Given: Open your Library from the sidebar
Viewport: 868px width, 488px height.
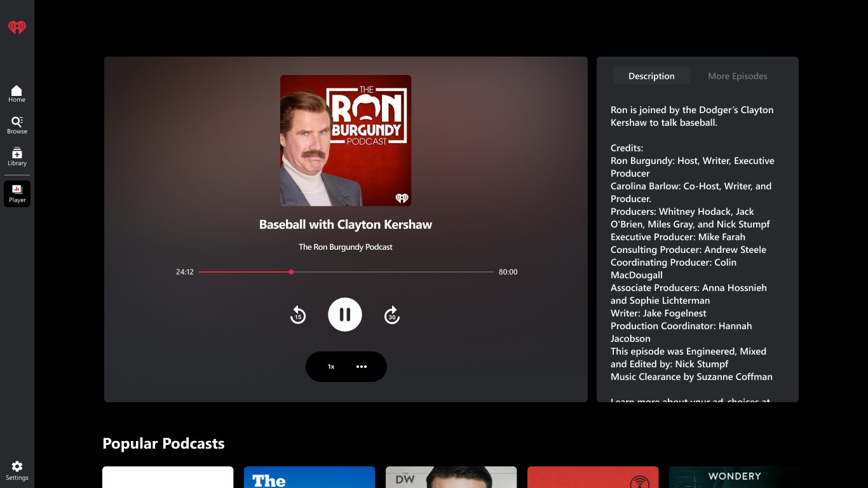Looking at the screenshot, I should point(17,156).
